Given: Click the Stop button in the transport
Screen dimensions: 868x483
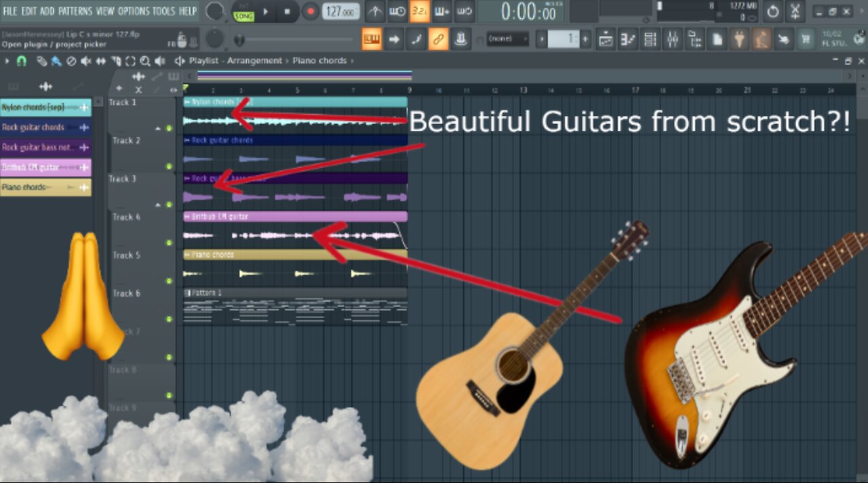Looking at the screenshot, I should [287, 12].
